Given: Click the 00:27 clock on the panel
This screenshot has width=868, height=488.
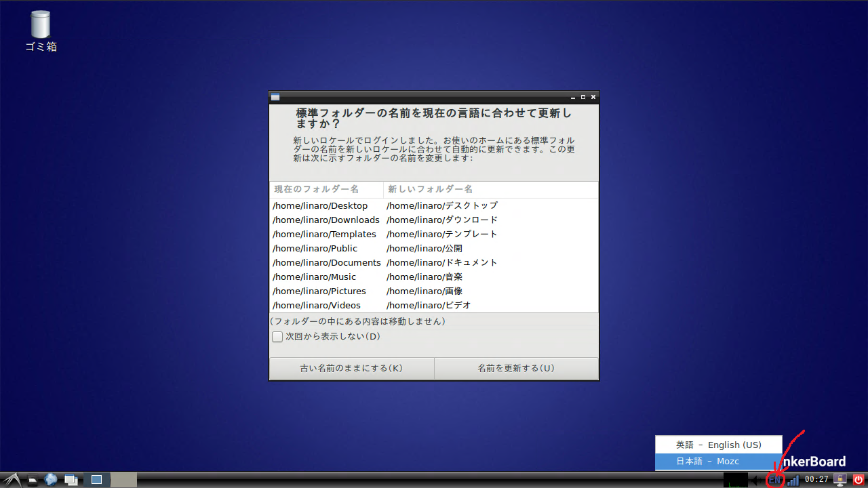Looking at the screenshot, I should [x=816, y=480].
